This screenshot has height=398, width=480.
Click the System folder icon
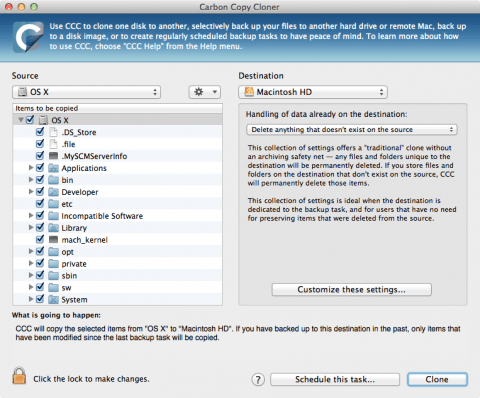(53, 299)
